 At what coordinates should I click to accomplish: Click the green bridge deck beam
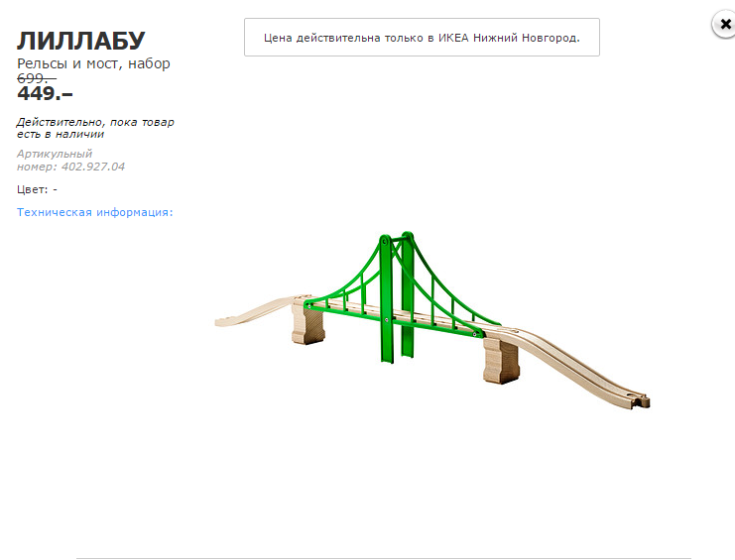(x=394, y=319)
